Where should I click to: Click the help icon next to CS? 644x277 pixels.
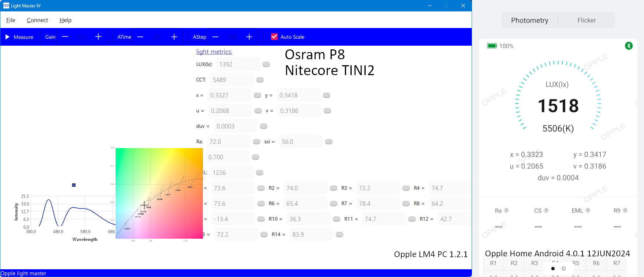pos(546,210)
